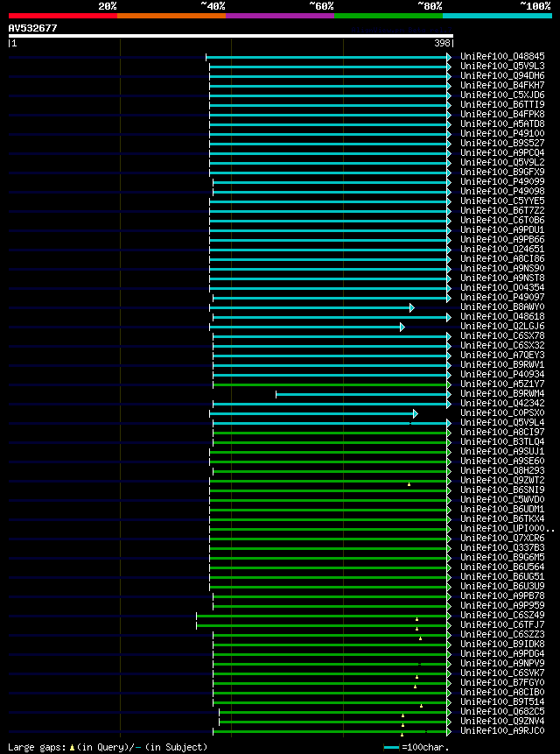This screenshot has width=560, height=754.
Task: Choose the UniRef100_P49098 label
Action: point(502,191)
